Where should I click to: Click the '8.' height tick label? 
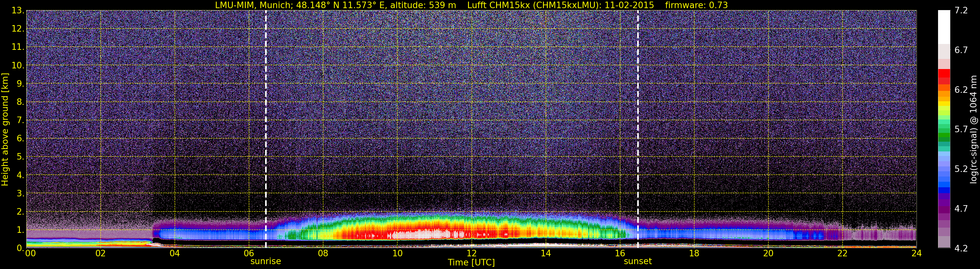point(20,102)
